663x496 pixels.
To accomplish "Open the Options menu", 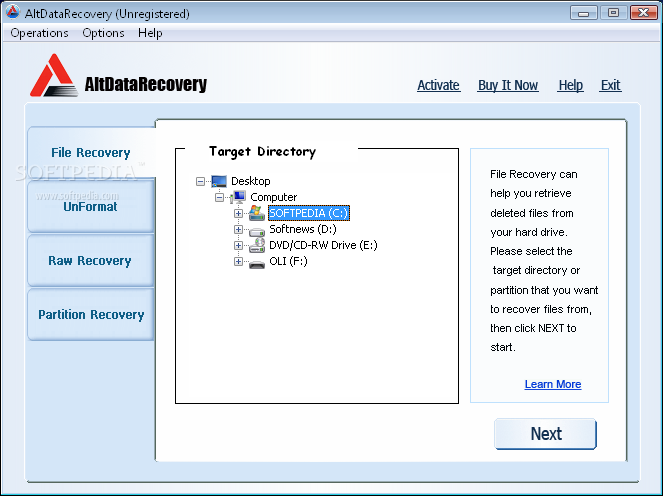I will (x=103, y=33).
